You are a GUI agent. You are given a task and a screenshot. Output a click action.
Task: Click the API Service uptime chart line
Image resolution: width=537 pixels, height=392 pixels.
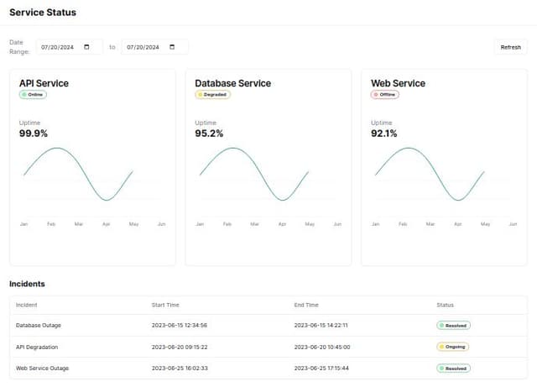point(56,149)
